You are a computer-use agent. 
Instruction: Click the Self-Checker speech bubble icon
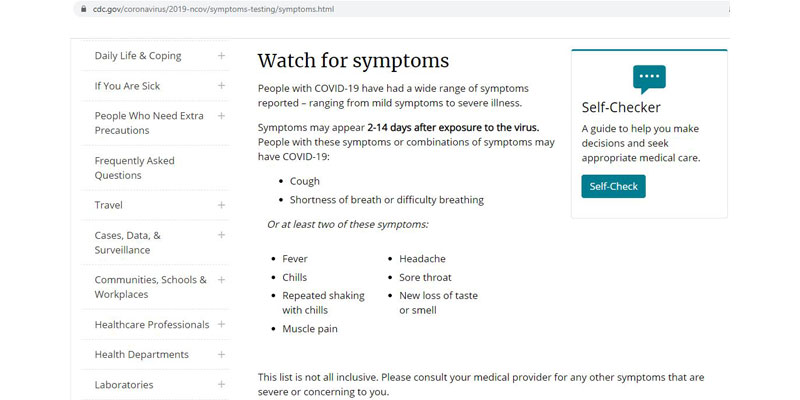(x=649, y=78)
